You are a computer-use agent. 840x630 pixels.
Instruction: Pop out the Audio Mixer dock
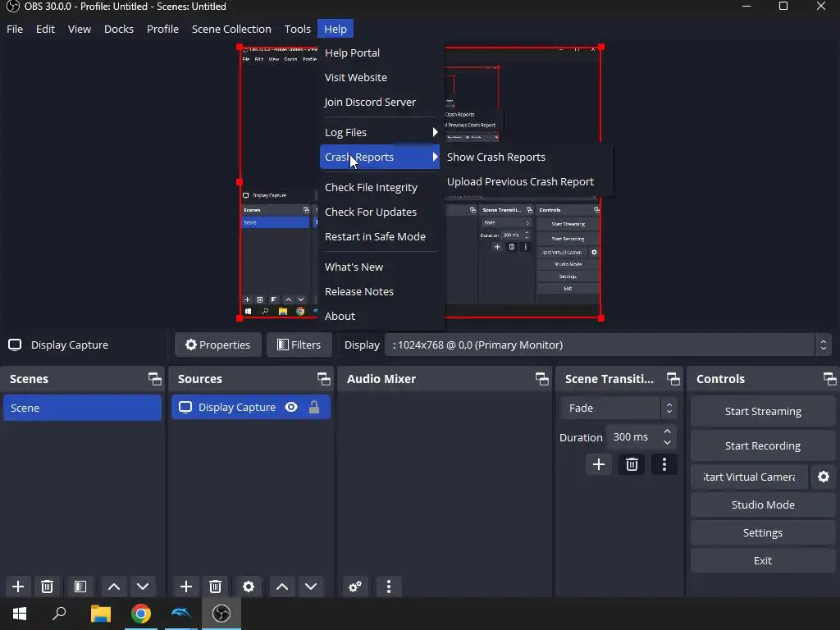pyautogui.click(x=541, y=379)
